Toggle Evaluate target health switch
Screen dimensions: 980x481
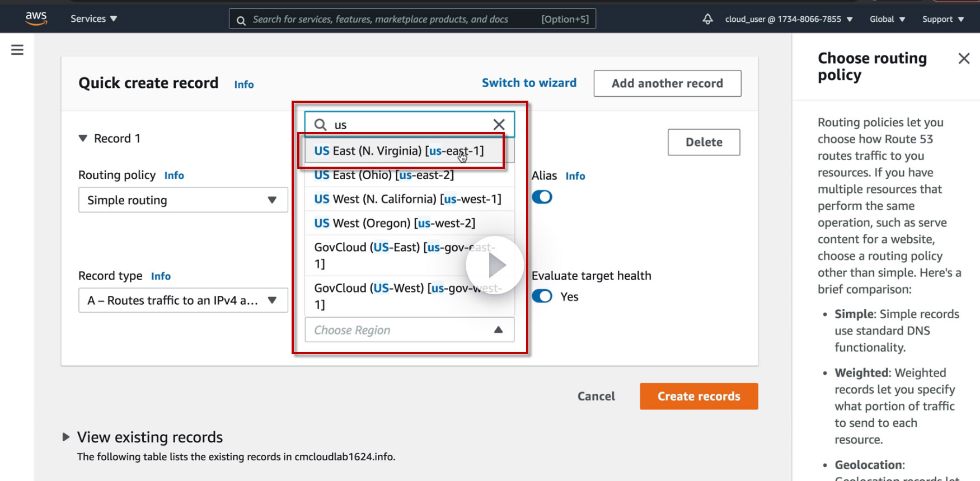[542, 296]
